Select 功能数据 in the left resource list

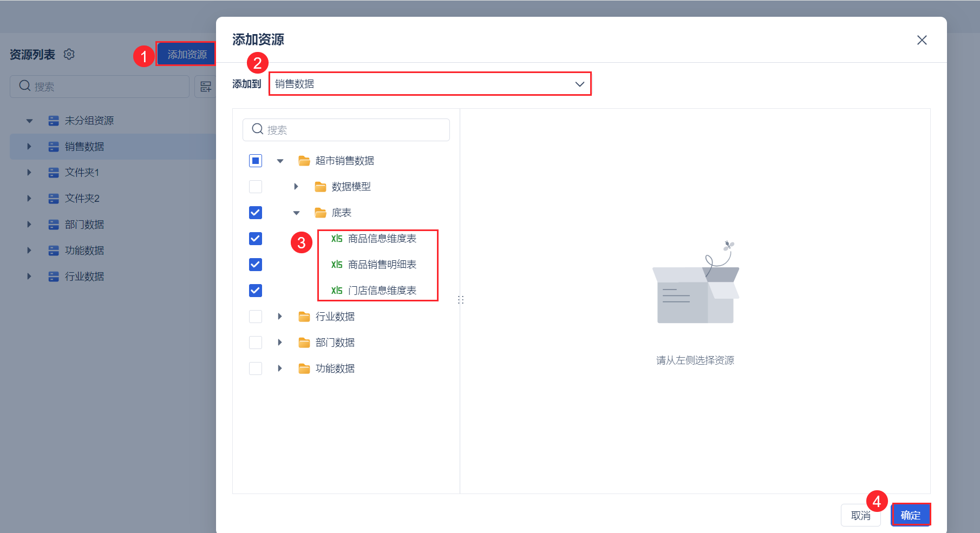[x=84, y=251]
